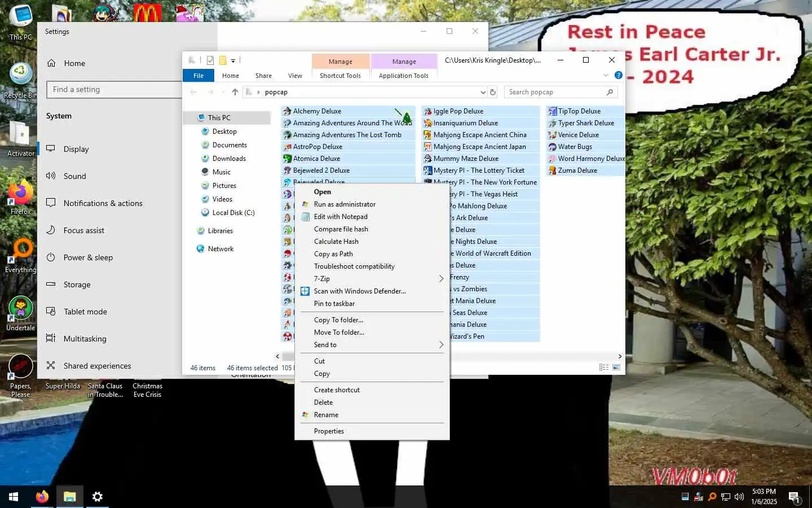Screen dimensions: 812x508
Task: Select Local Disk (C:) in the navigation pane
Action: [233, 213]
